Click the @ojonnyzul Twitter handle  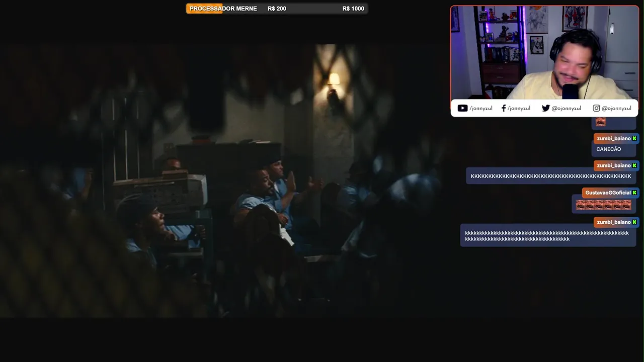point(567,108)
